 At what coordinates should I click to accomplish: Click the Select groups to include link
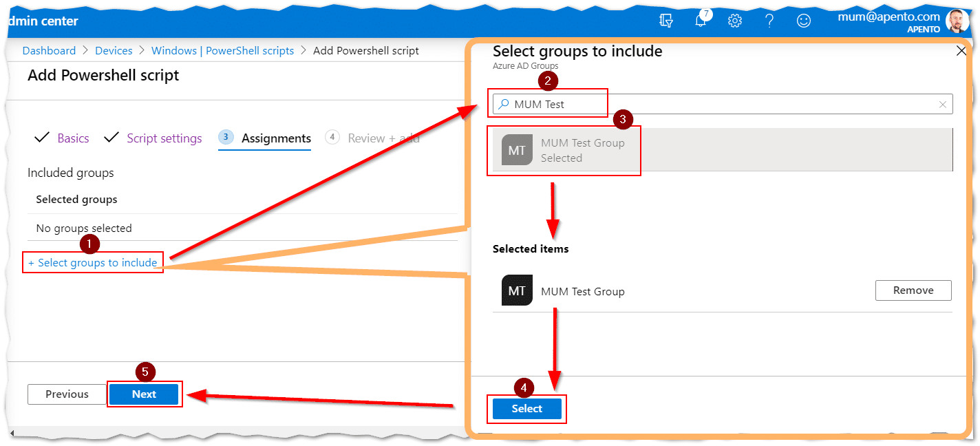click(92, 262)
